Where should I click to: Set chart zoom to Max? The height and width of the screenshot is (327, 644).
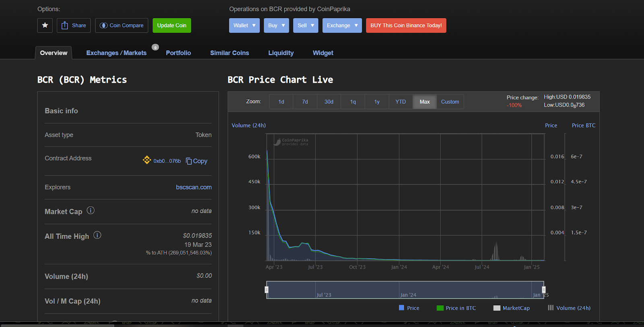click(425, 102)
